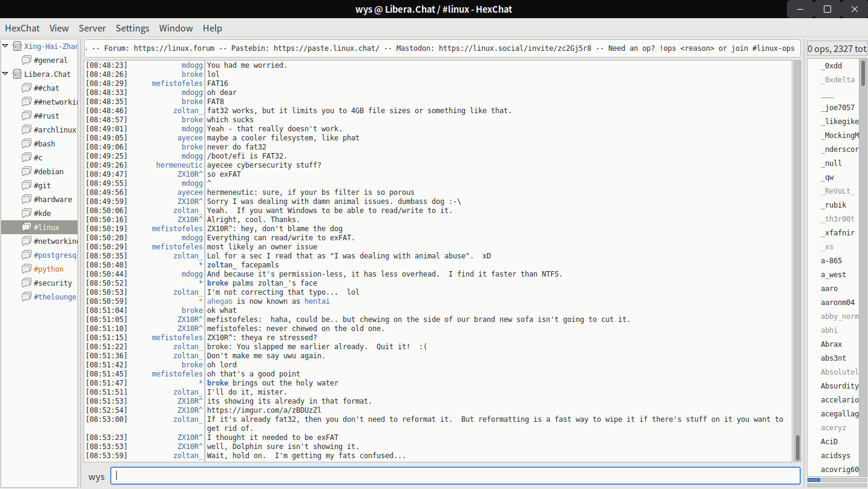Click the Xing-Hai-Zhan server icon in tree
Viewport: 868px width, 489px height.
(17, 46)
